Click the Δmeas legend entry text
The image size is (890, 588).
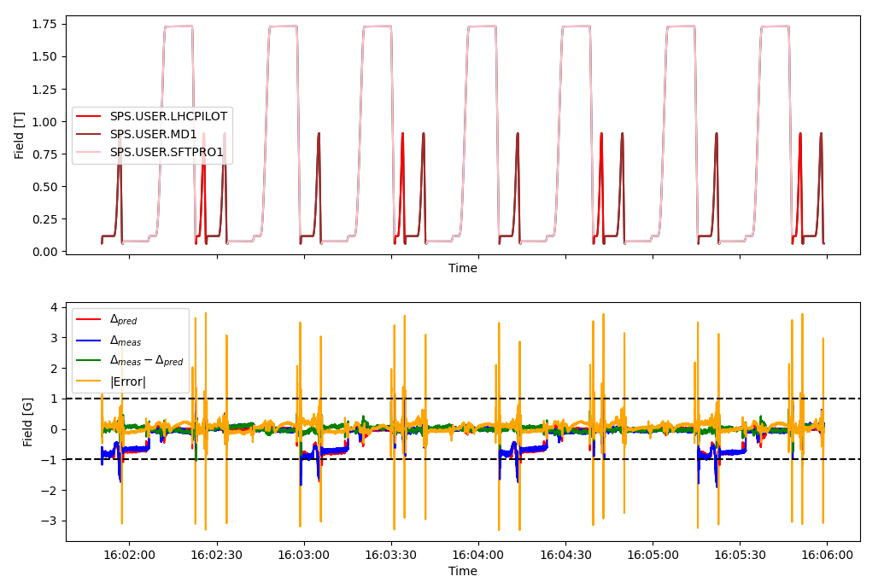click(x=125, y=341)
